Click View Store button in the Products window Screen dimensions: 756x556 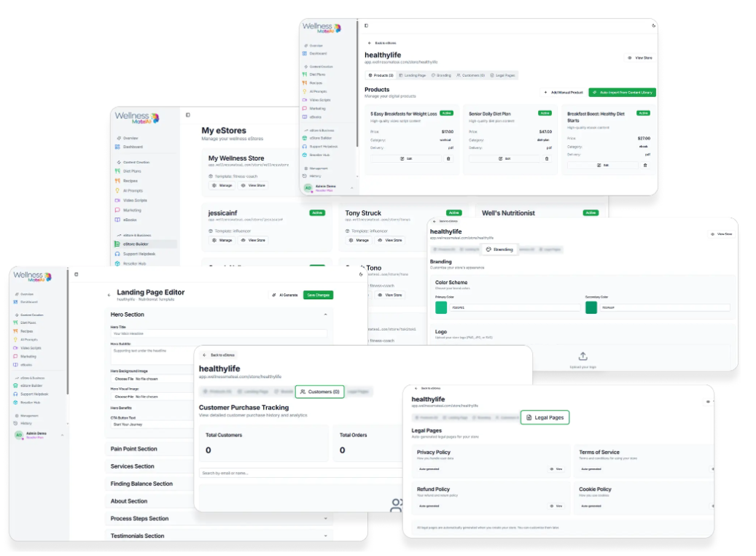[x=640, y=58]
